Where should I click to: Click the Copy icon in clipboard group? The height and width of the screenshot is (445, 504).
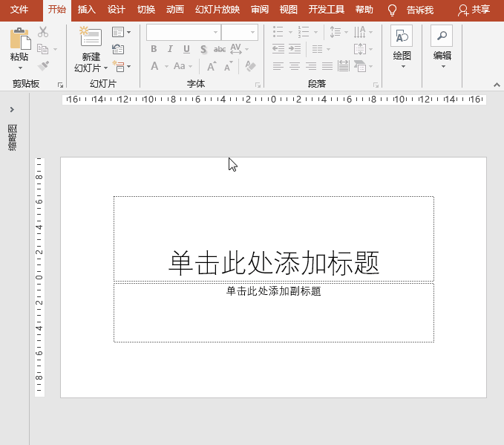tap(42, 49)
